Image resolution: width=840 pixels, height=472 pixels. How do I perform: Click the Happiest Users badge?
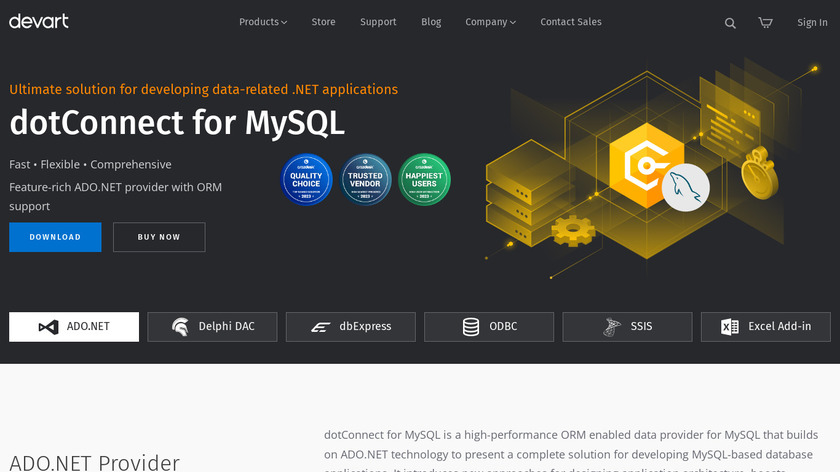click(x=424, y=179)
